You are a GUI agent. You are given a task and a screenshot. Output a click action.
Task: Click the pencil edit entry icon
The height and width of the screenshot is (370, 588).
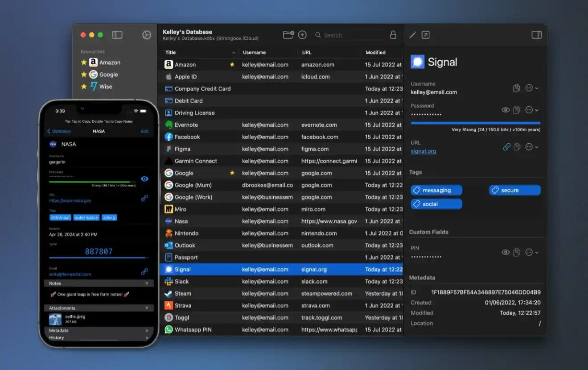point(413,35)
